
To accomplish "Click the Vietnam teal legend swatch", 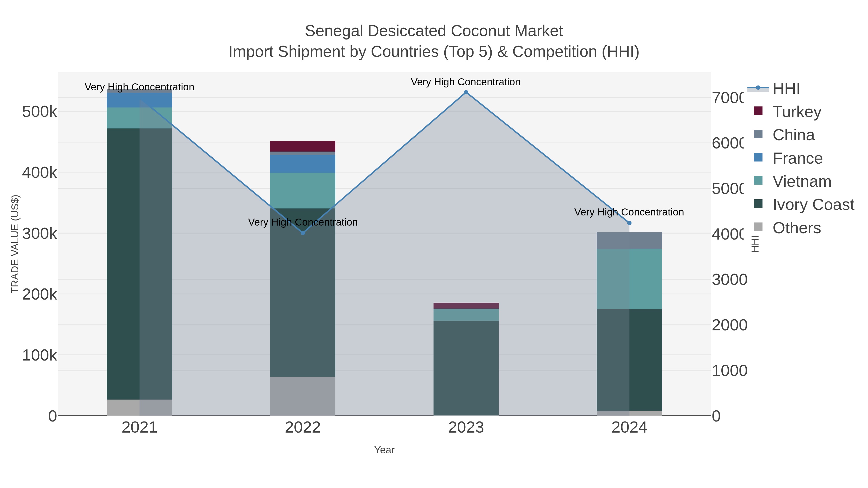I will pos(758,180).
